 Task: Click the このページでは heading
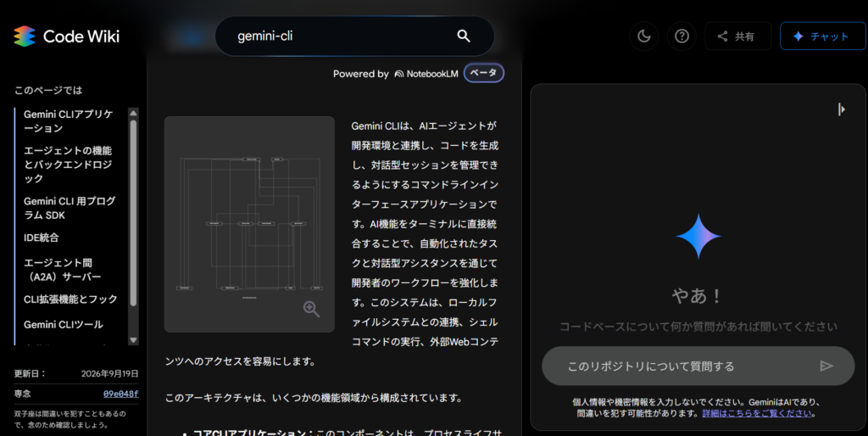[48, 90]
